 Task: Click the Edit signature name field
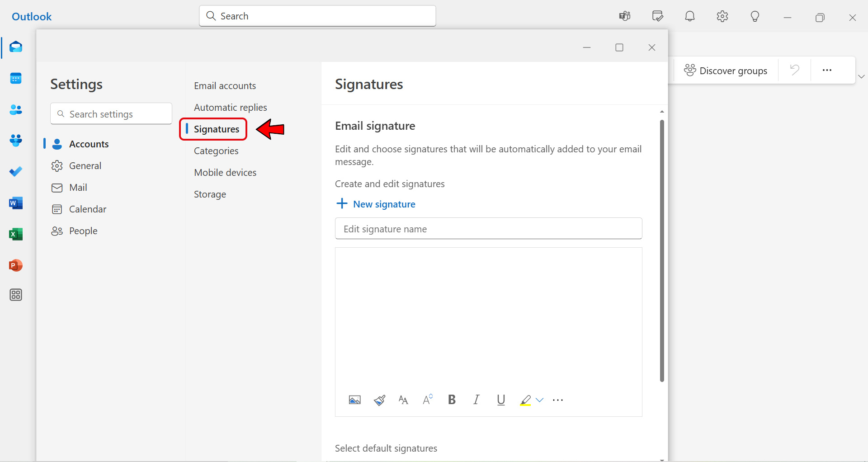(488, 229)
